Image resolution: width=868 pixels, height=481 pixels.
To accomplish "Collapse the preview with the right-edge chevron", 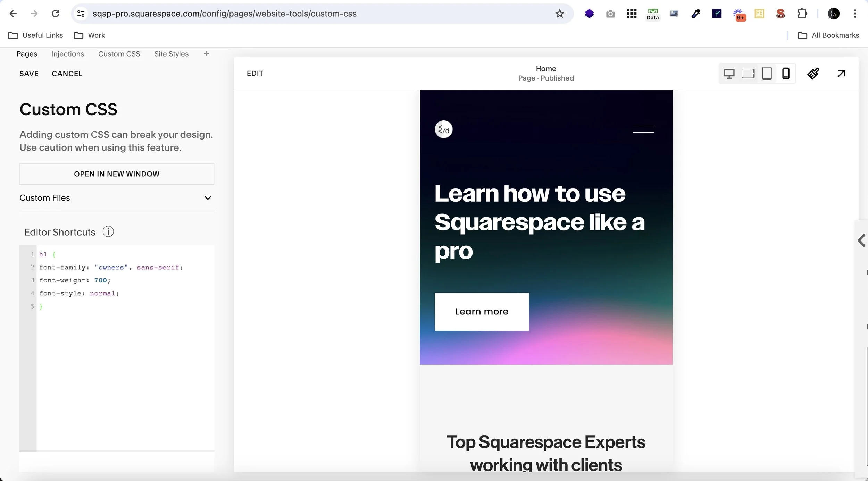I will coord(861,240).
